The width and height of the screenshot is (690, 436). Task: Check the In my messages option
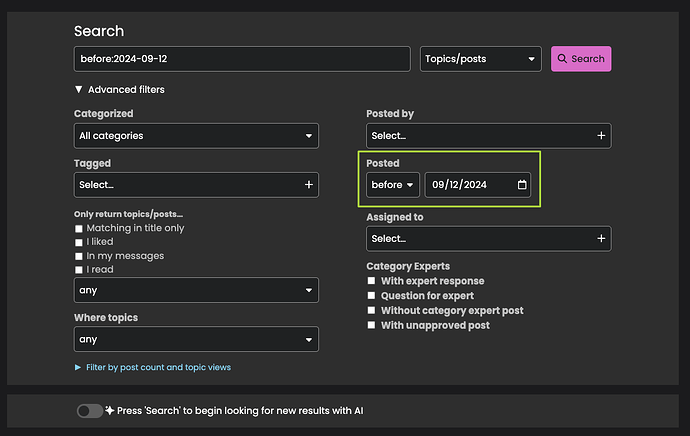click(79, 256)
